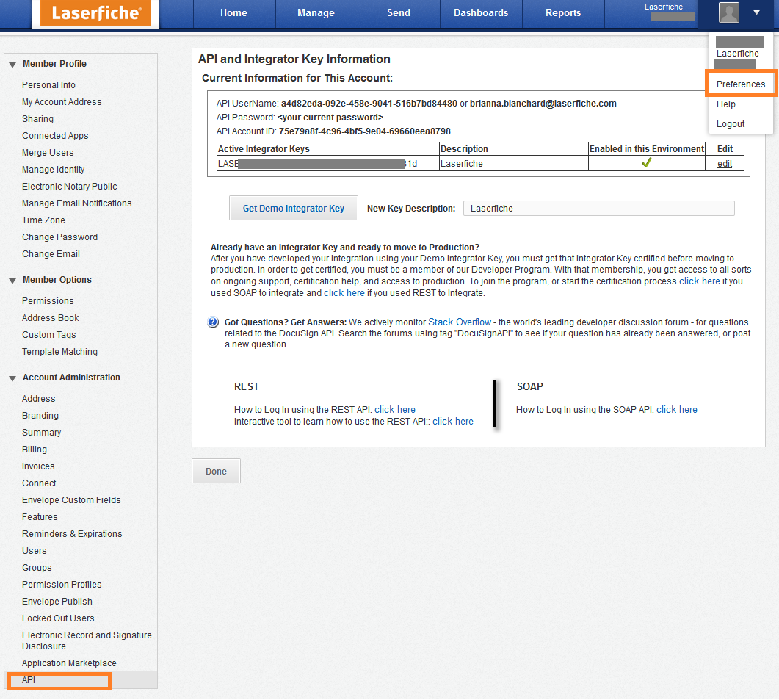779x700 pixels.
Task: Open the Home tab
Action: point(233,13)
